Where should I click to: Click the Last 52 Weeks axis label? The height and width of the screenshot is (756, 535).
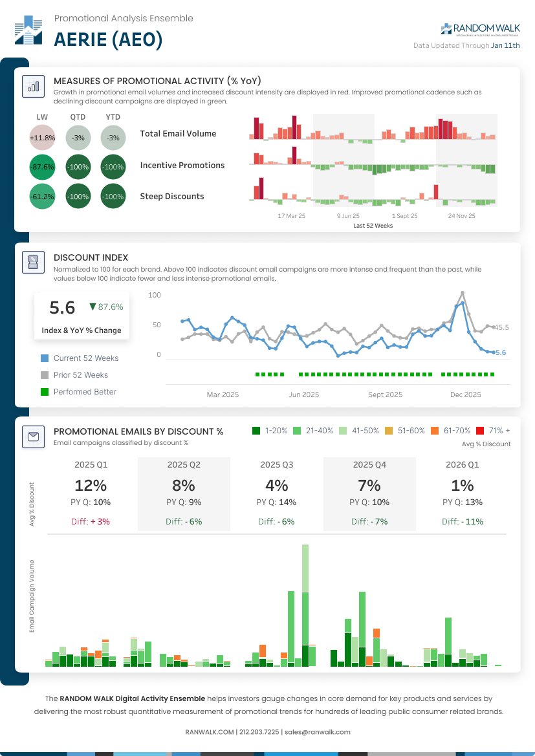[373, 226]
